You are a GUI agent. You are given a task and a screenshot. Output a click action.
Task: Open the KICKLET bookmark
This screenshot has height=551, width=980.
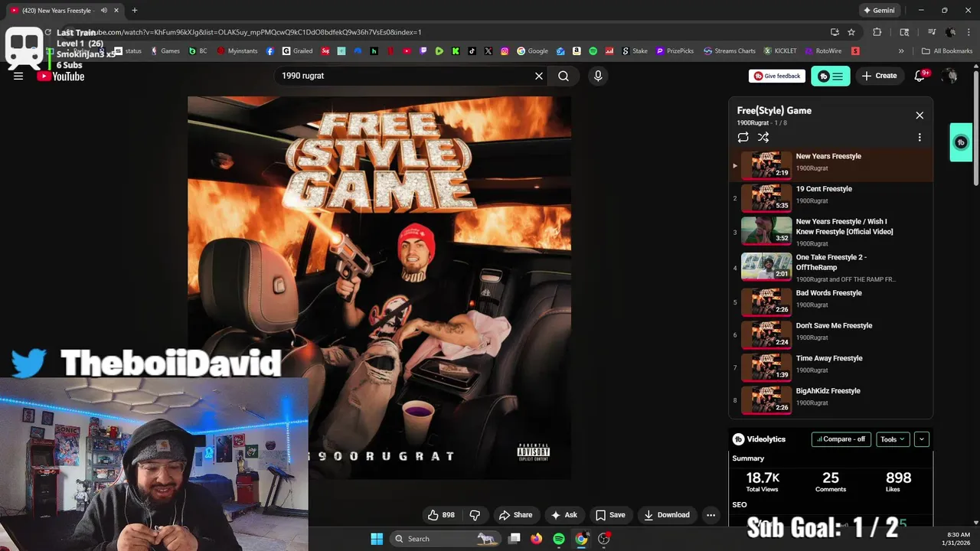(x=780, y=51)
